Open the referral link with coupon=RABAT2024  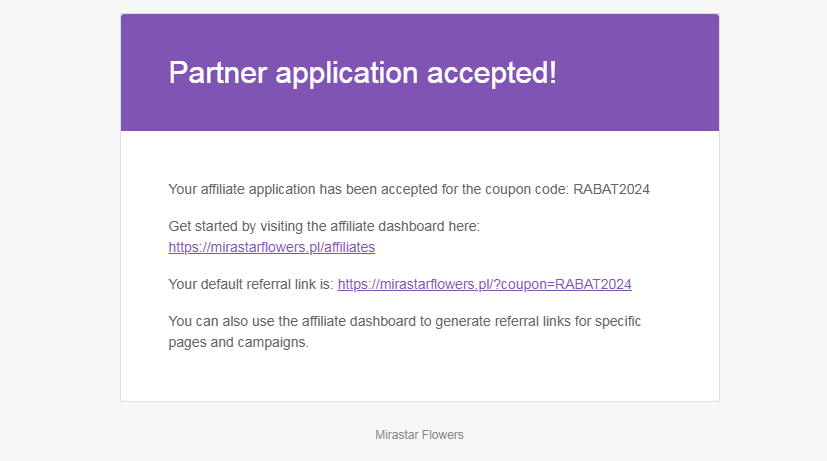coord(484,284)
